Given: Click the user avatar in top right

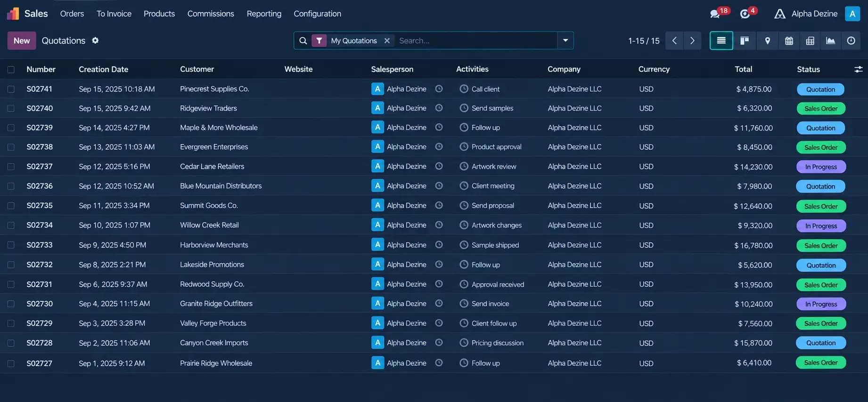Looking at the screenshot, I should coord(852,14).
